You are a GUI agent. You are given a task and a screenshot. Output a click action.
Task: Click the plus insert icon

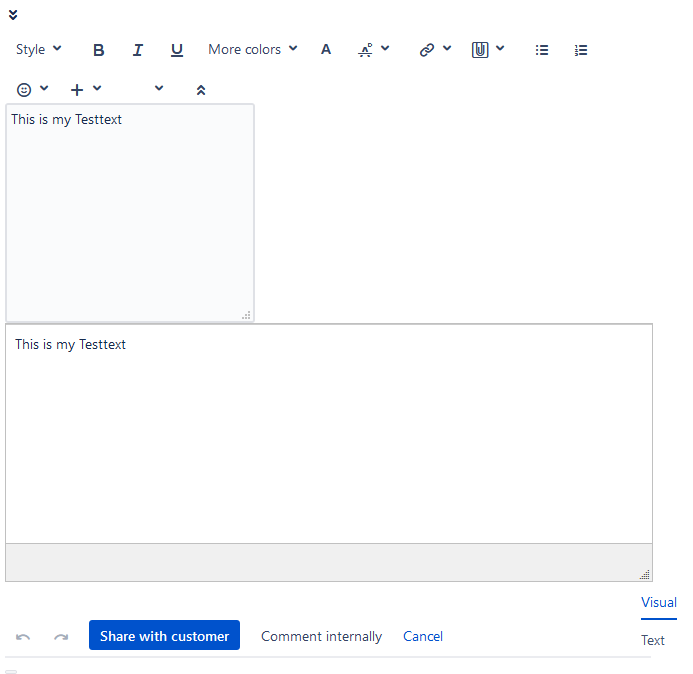coord(77,90)
